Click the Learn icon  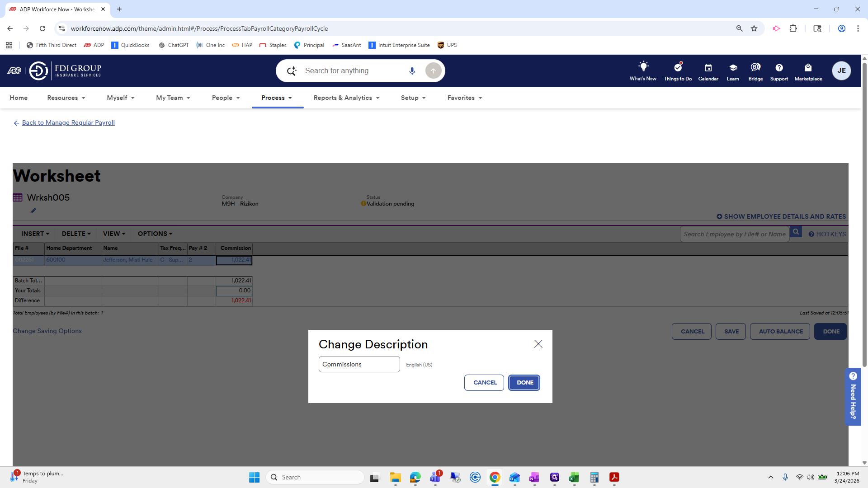coord(732,70)
